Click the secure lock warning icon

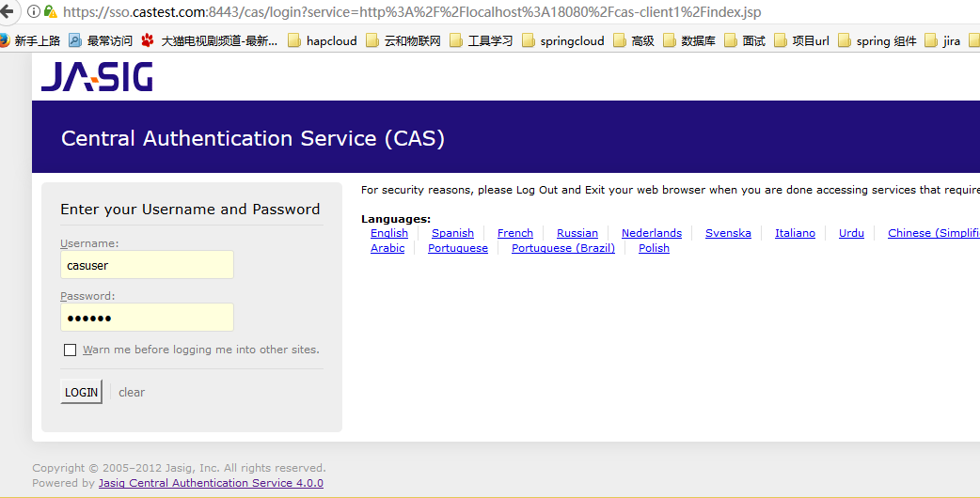click(51, 11)
